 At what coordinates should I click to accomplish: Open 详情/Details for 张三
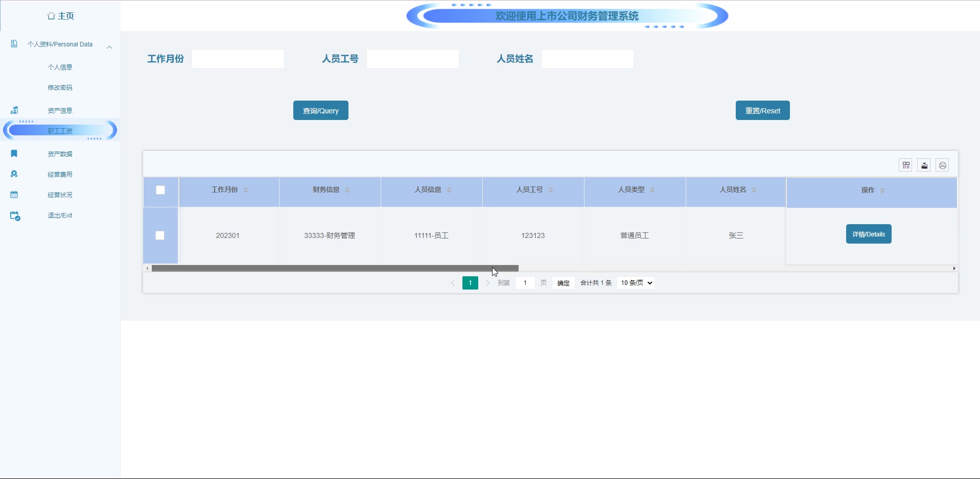pyautogui.click(x=868, y=234)
